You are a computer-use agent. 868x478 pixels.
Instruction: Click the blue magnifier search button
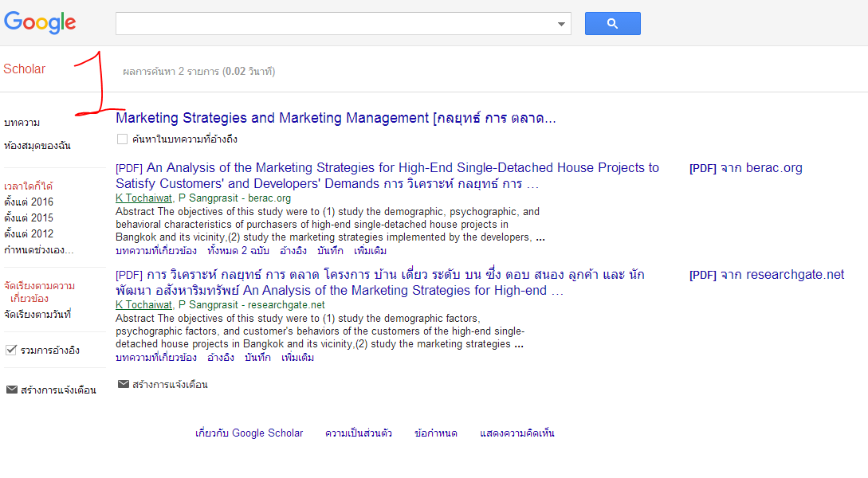[612, 23]
